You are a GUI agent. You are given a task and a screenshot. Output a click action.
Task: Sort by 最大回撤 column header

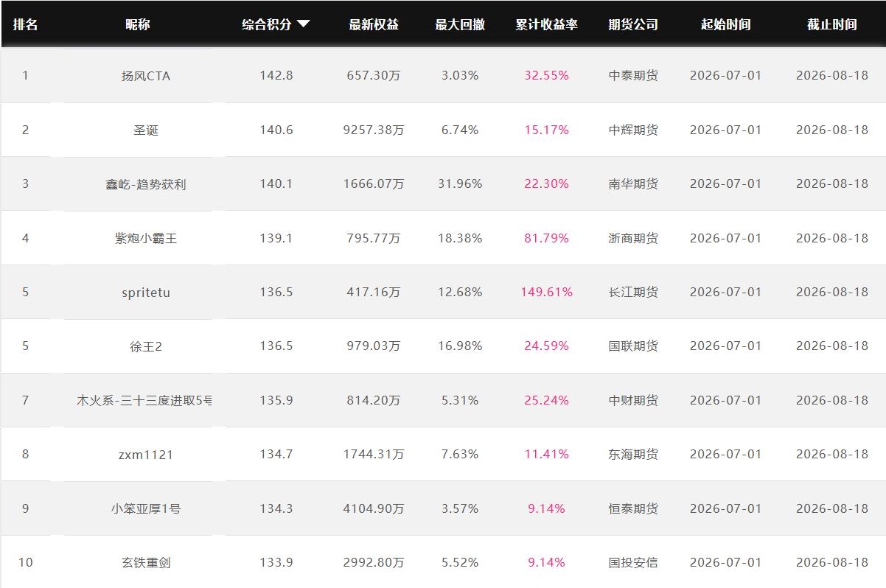click(x=460, y=24)
